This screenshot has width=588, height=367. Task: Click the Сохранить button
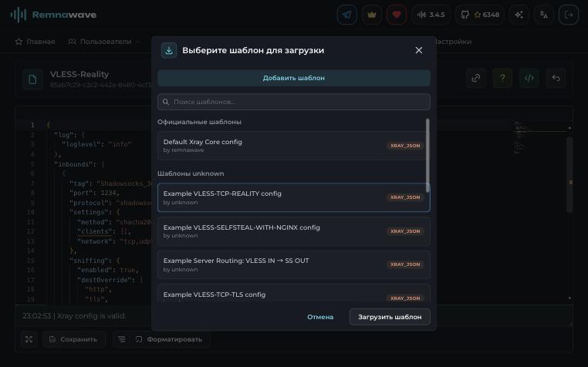(x=74, y=340)
